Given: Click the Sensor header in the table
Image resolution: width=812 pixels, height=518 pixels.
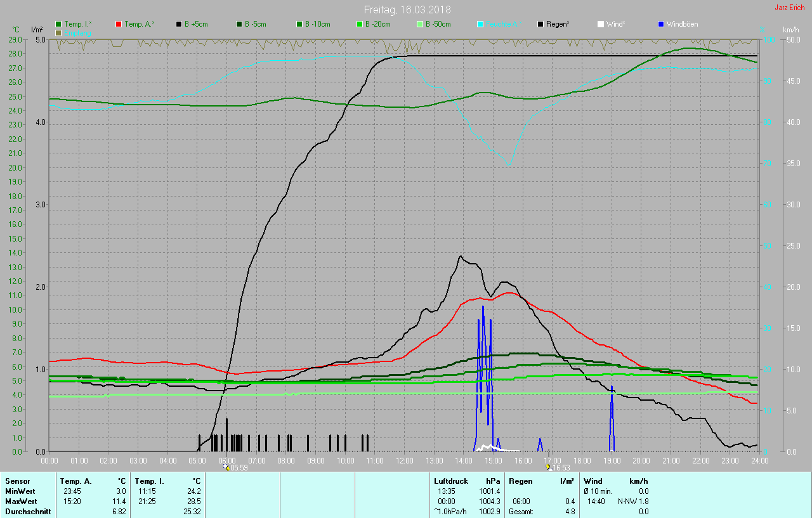Looking at the screenshot, I should 17,481.
